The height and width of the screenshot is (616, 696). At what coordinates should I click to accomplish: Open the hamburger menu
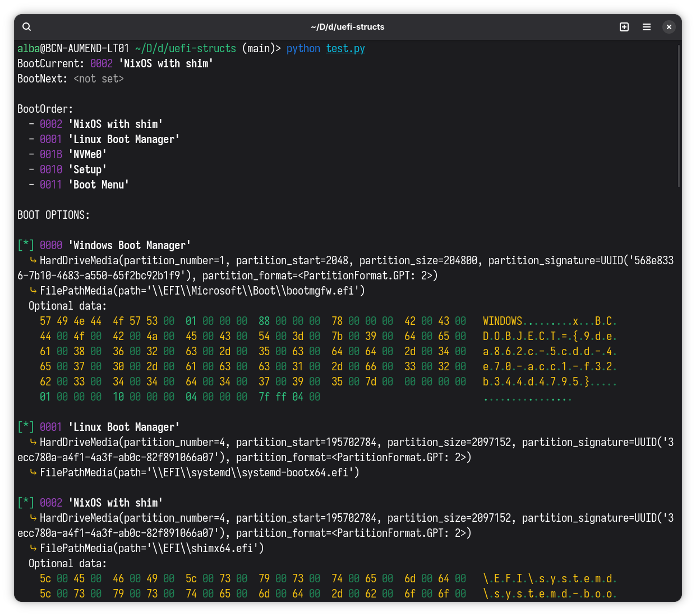click(646, 26)
